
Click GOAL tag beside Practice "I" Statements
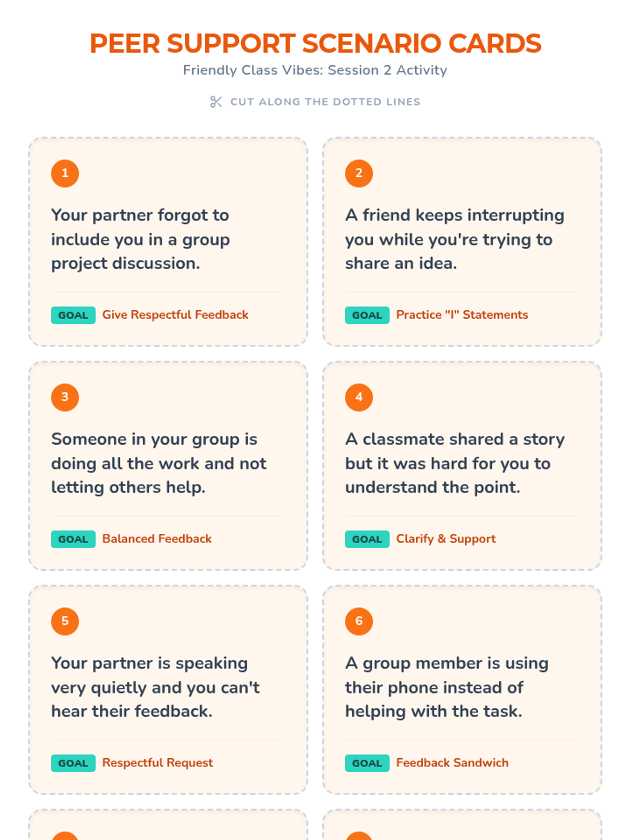367,315
